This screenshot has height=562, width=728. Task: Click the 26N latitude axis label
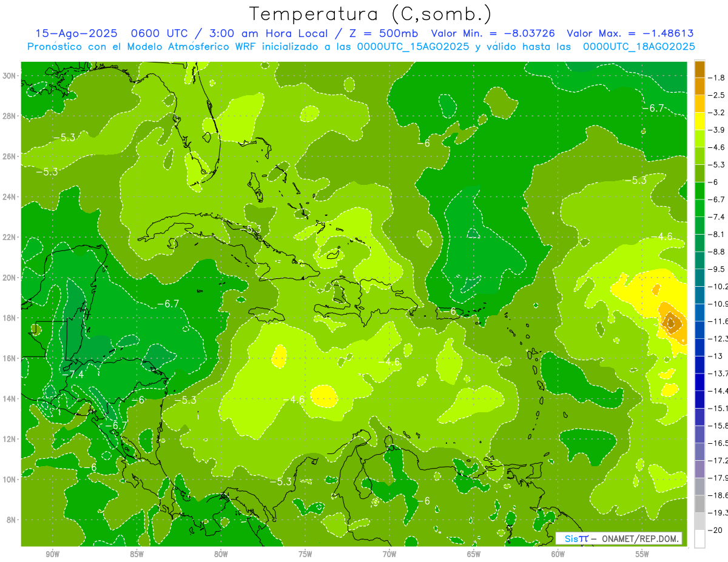[10, 156]
